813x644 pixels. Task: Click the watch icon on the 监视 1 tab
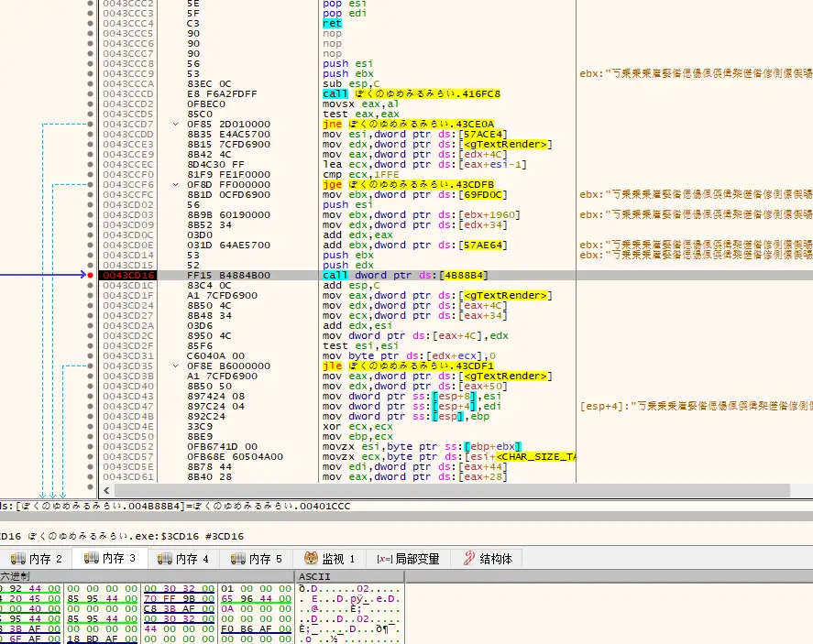(x=311, y=559)
